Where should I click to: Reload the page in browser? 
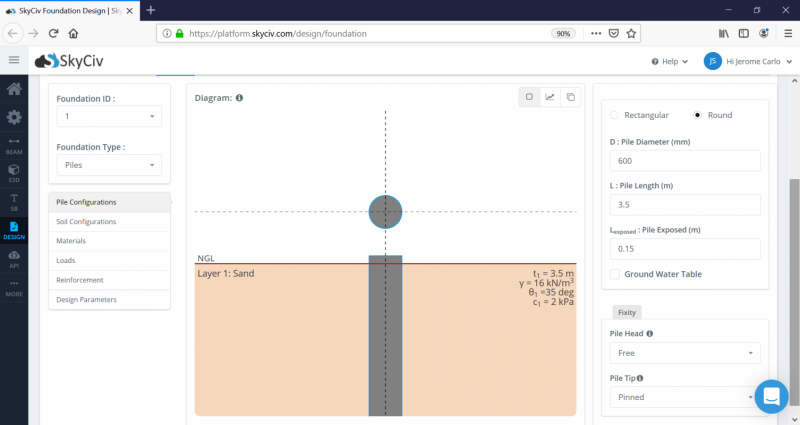[x=53, y=34]
